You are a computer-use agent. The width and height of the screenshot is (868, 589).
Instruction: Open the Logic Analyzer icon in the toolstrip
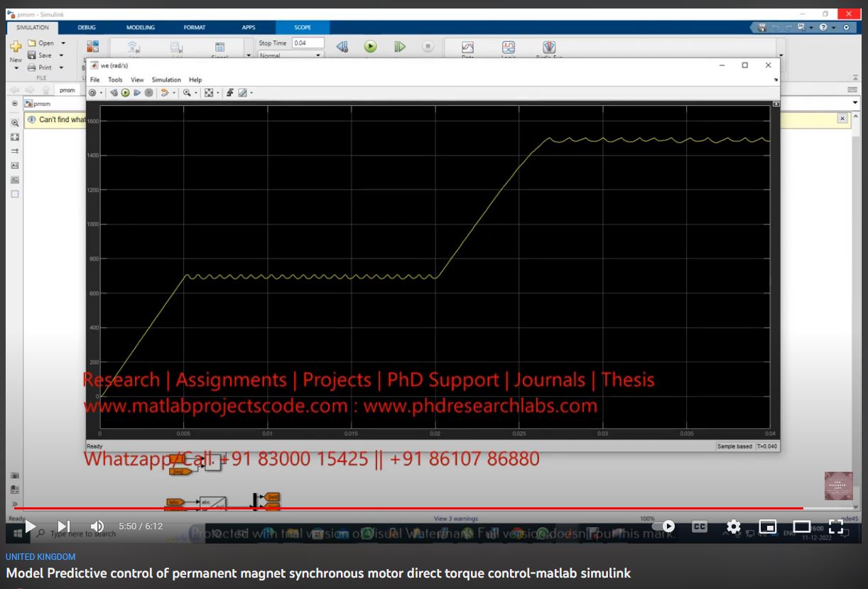pos(509,48)
